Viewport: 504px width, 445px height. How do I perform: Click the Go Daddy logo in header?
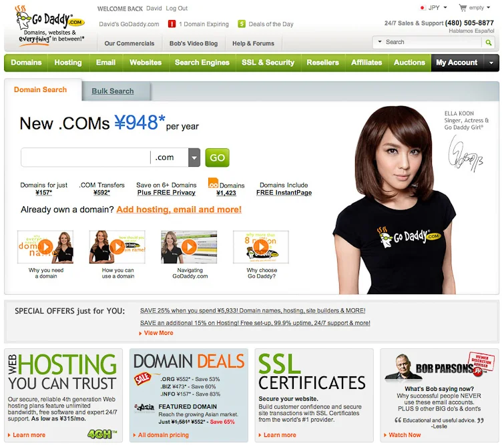click(x=51, y=26)
